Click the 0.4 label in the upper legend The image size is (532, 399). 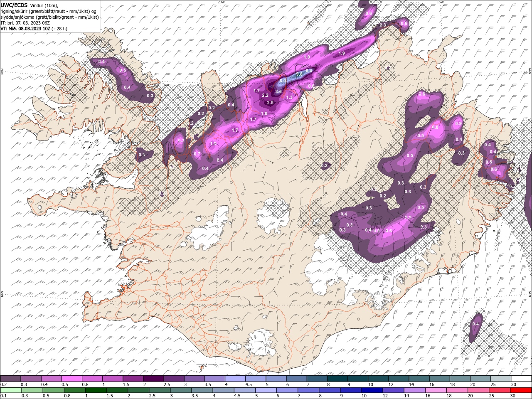click(x=44, y=384)
